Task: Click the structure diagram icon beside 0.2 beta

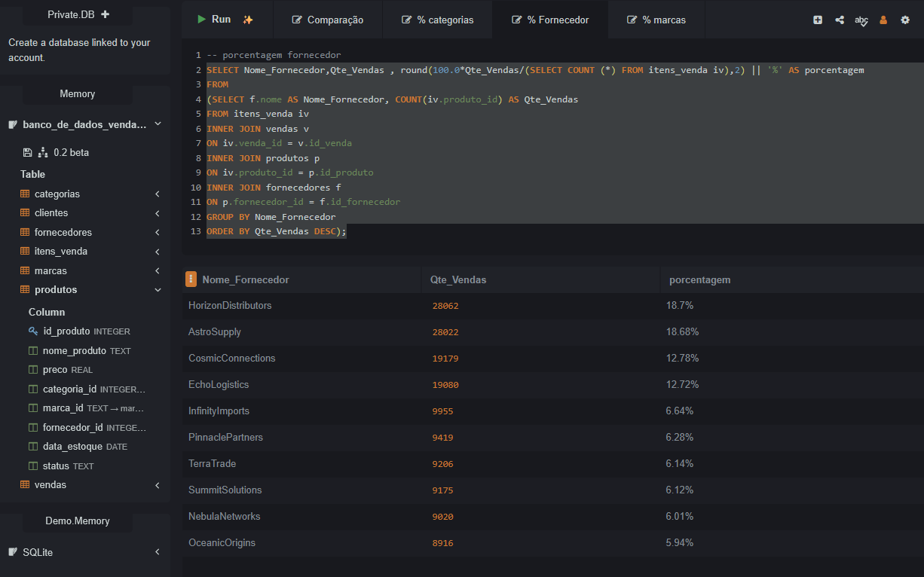Action: pyautogui.click(x=43, y=152)
